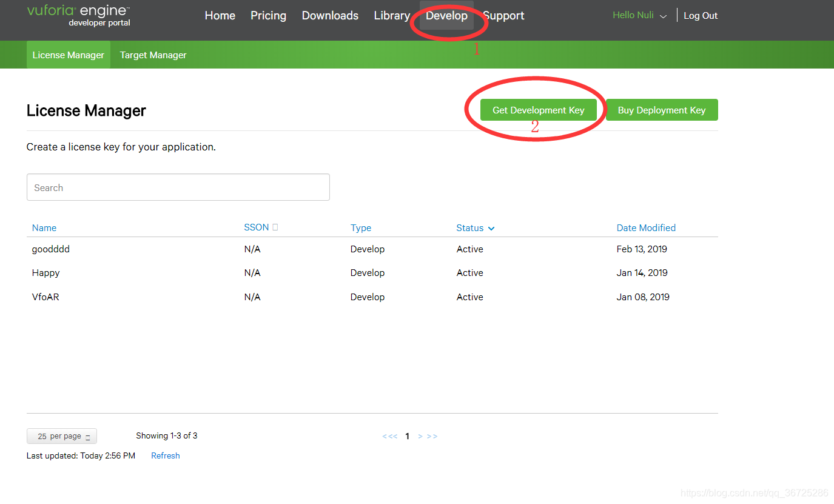Click the Showing 1-3 of 3 text
Viewport: 834px width, 504px height.
(167, 435)
